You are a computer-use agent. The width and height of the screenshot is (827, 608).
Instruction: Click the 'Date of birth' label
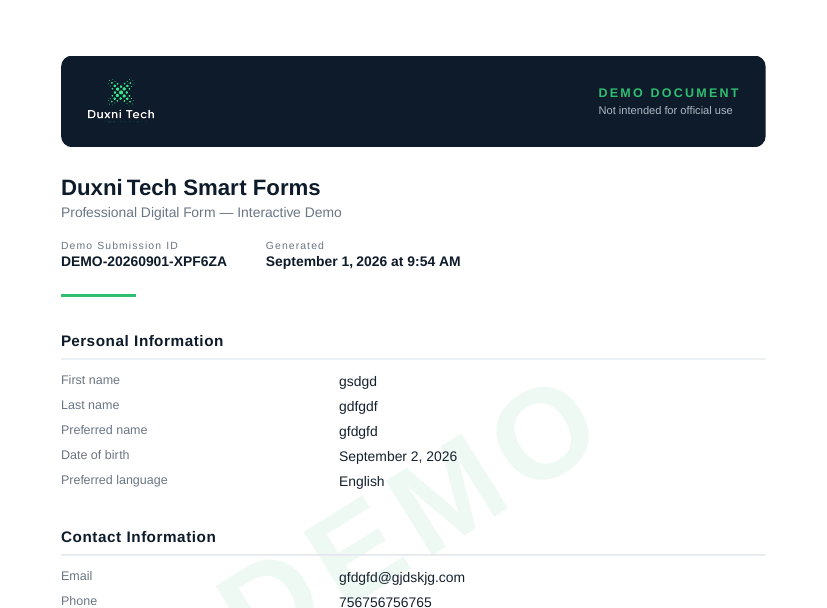(x=95, y=455)
